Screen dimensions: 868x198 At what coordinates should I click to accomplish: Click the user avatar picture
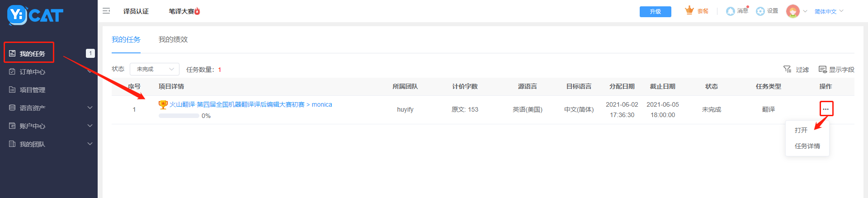pos(793,11)
